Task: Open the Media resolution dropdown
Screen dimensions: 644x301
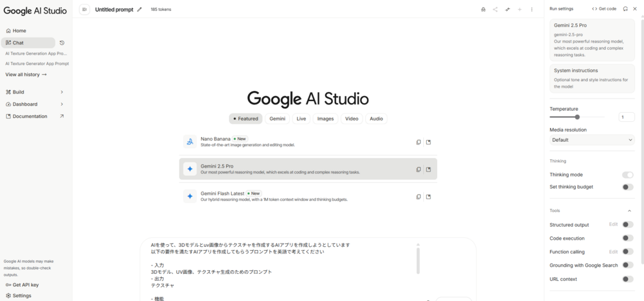Action: click(x=592, y=140)
